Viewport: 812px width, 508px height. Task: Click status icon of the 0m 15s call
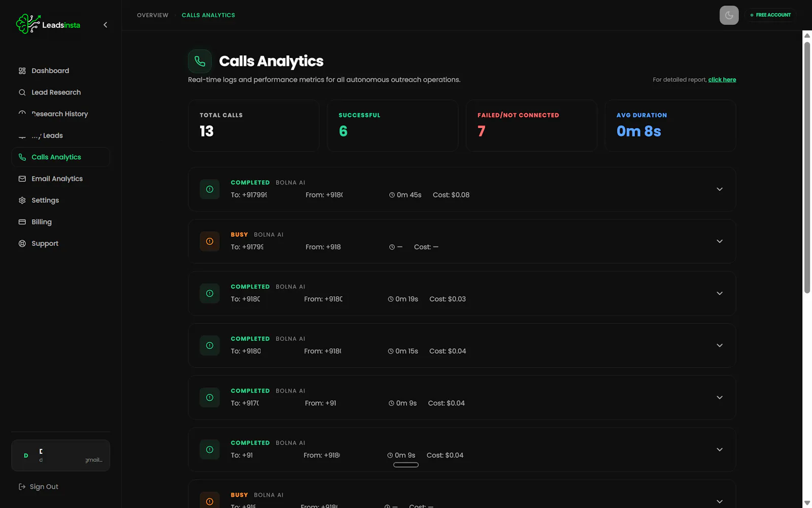click(x=210, y=345)
